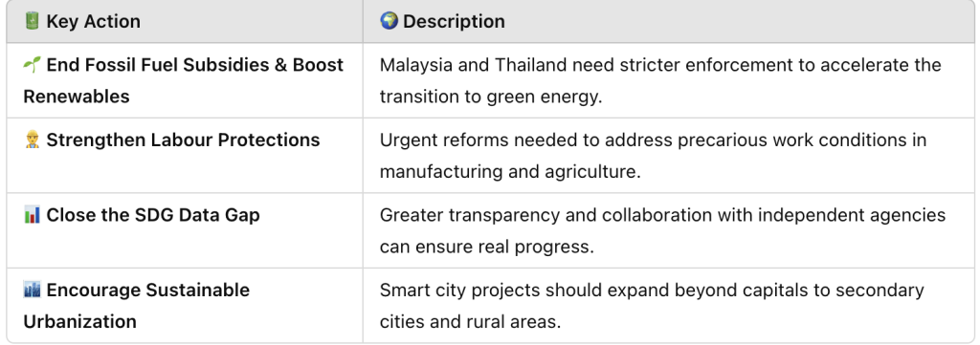Screen dimensions: 980x345
Task: Click the text 'manufacturing and agriculture'
Action: click(x=510, y=172)
